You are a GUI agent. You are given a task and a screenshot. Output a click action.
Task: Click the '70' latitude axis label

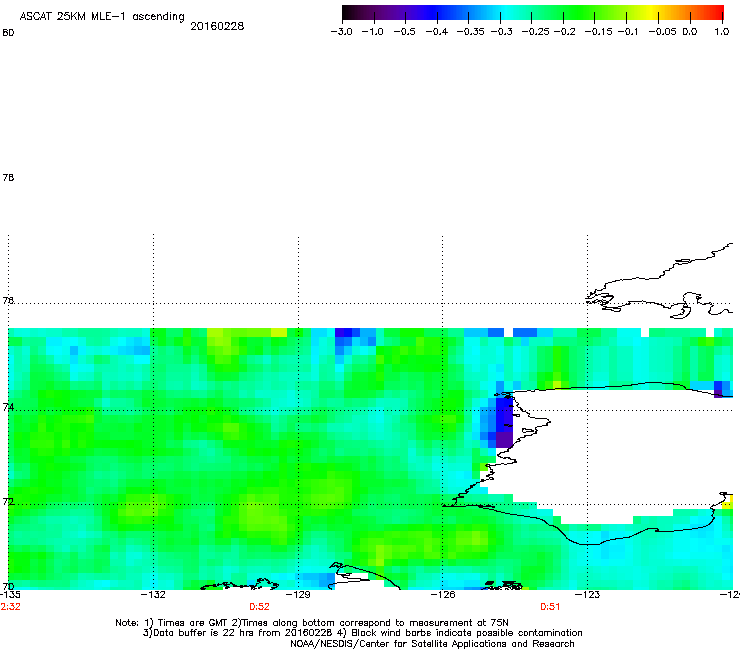(8, 586)
